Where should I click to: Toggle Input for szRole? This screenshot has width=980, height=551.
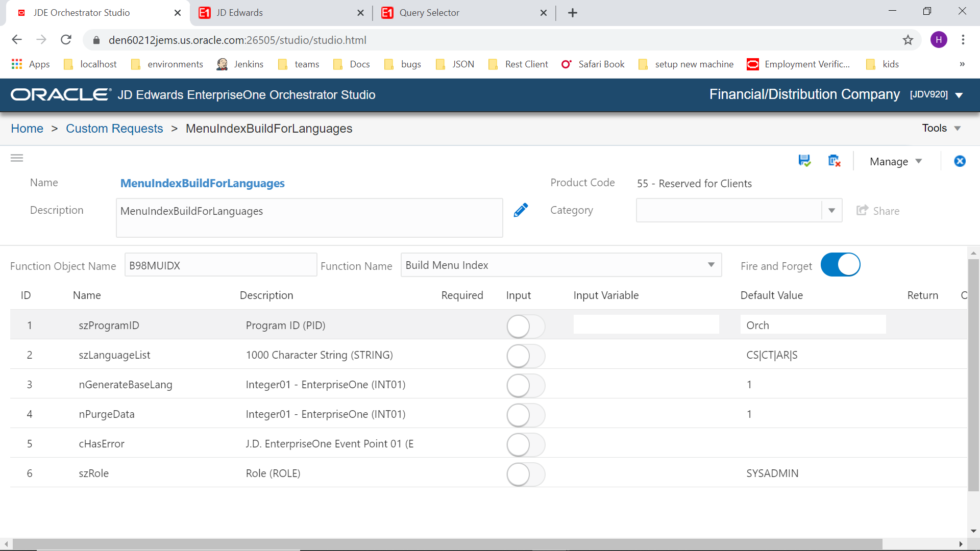(526, 474)
